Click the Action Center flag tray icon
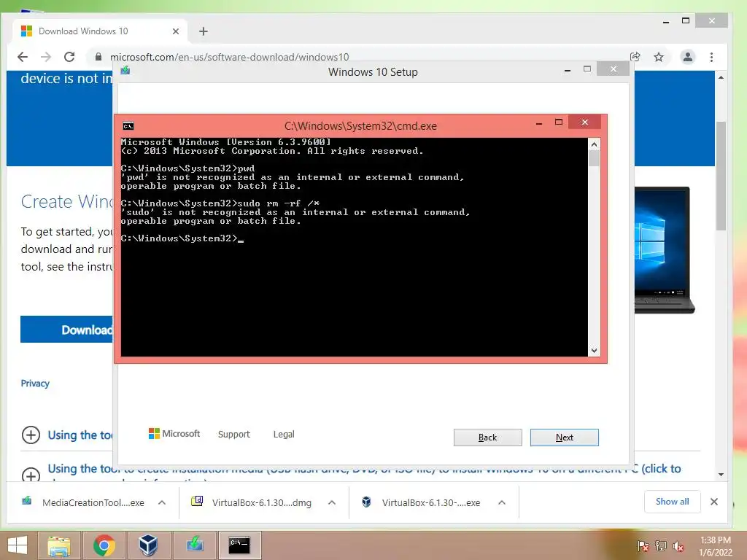Image resolution: width=747 pixels, height=560 pixels. pos(643,545)
